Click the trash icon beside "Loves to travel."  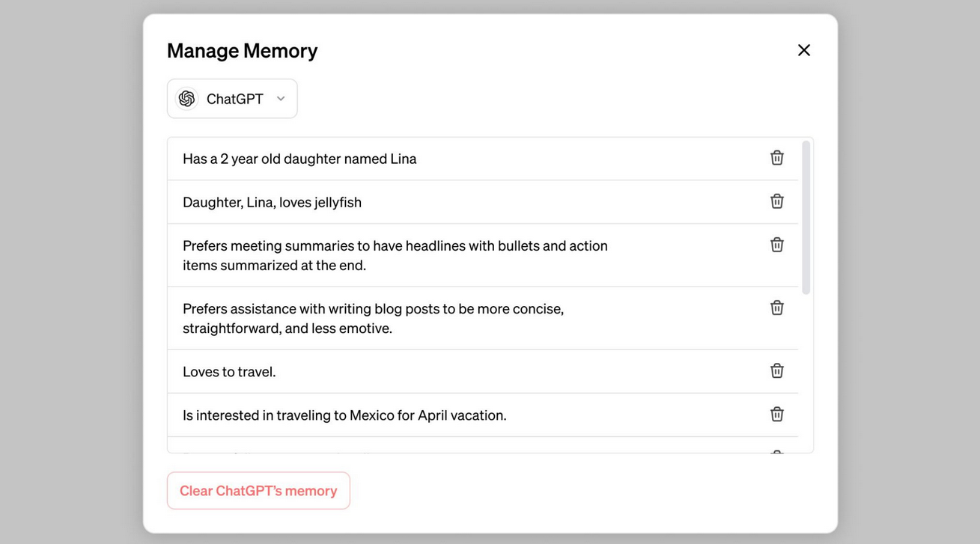[x=776, y=370]
